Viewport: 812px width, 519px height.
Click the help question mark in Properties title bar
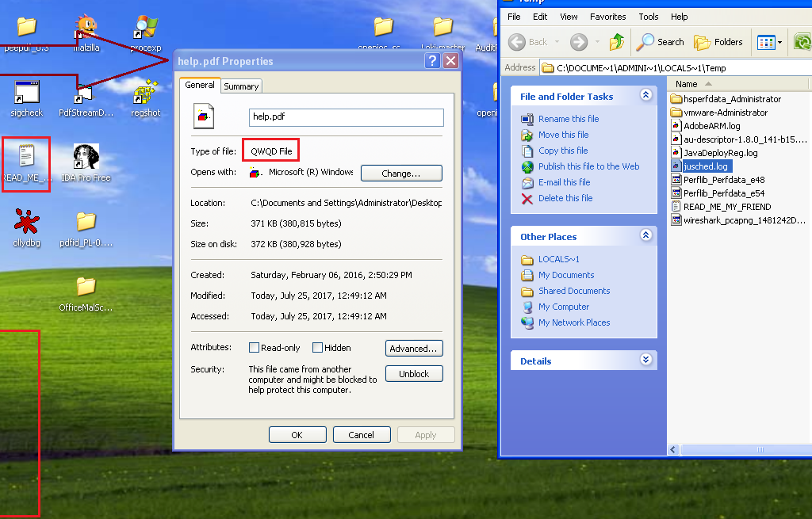click(x=432, y=60)
